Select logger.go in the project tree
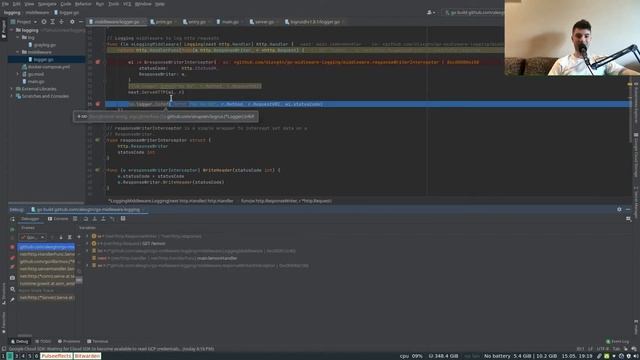Image resolution: width=640 pixels, height=360 pixels. 47,60
